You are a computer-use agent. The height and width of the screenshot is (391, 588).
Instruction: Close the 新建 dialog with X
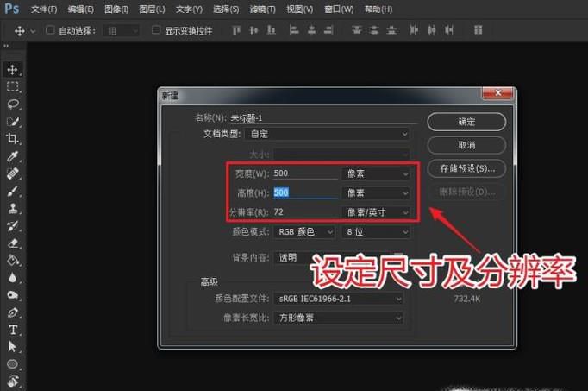tap(497, 93)
